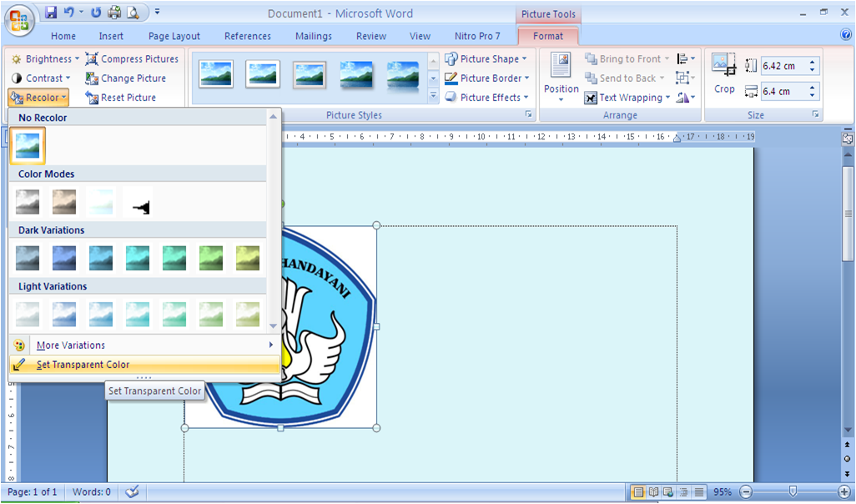Choose first dark variation swatch

point(28,258)
